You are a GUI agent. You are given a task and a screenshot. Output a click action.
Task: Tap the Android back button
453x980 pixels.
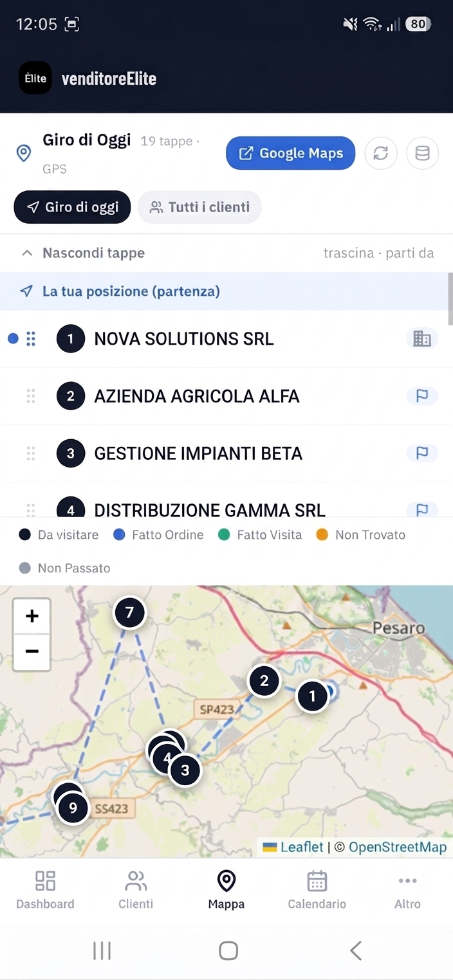(x=356, y=950)
